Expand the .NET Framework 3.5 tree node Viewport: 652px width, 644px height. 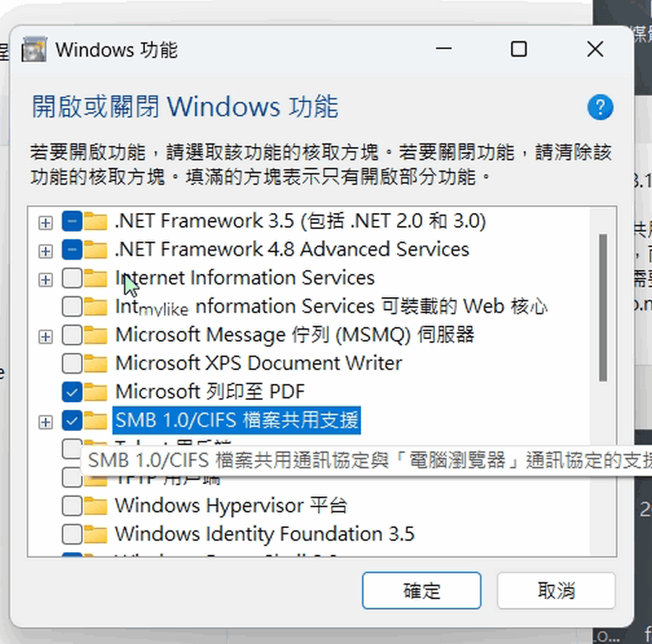[x=45, y=221]
